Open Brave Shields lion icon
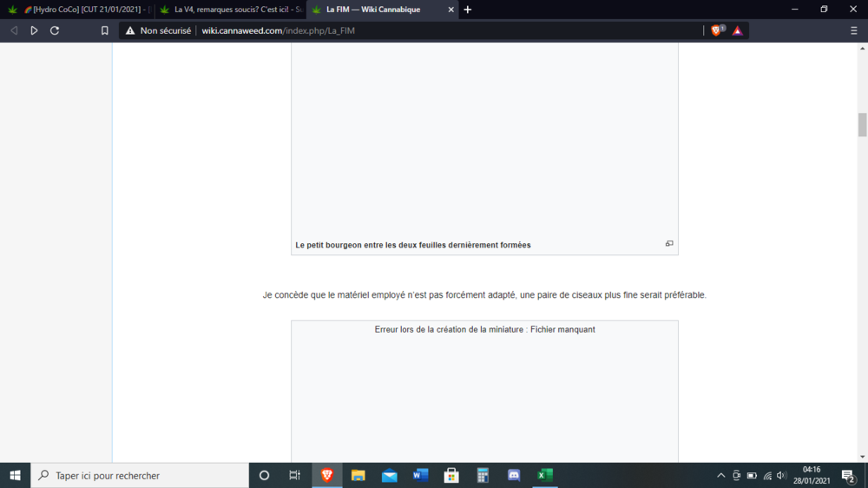Image resolution: width=868 pixels, height=488 pixels. (717, 30)
